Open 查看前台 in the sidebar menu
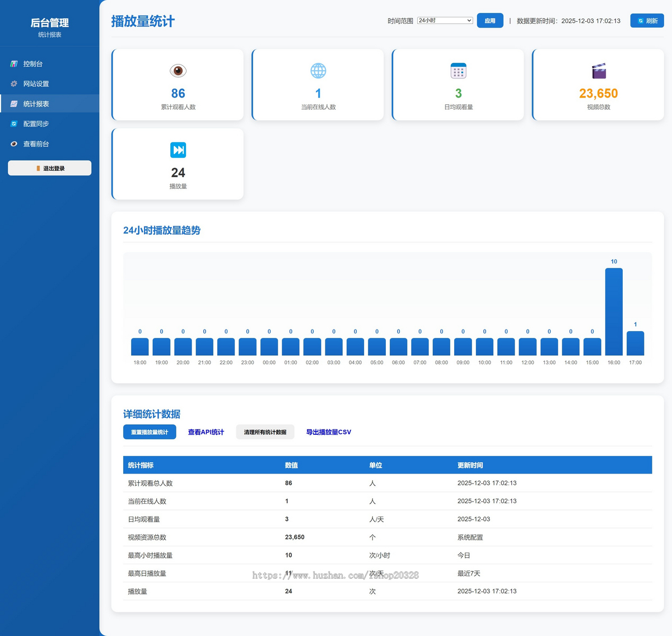This screenshot has width=672, height=636. (36, 144)
